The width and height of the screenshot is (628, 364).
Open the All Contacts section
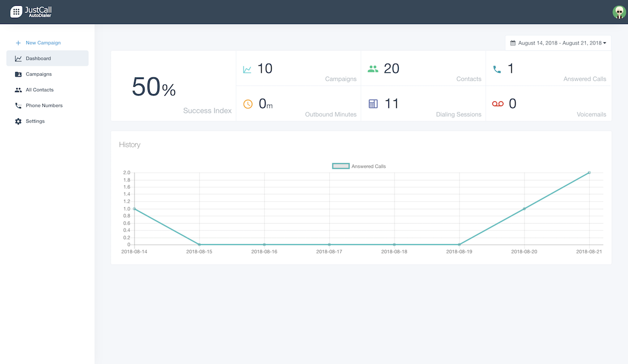click(x=39, y=89)
